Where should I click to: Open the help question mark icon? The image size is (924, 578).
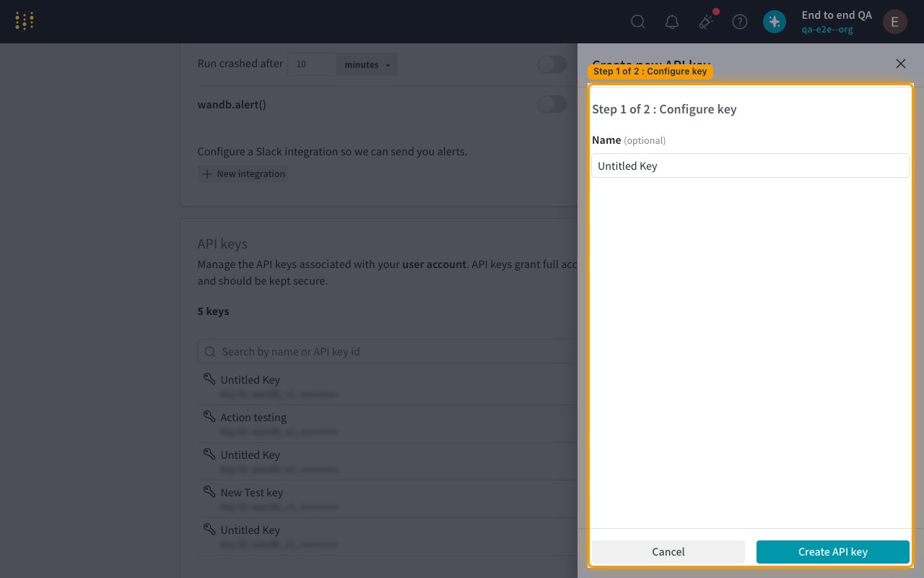coord(740,22)
